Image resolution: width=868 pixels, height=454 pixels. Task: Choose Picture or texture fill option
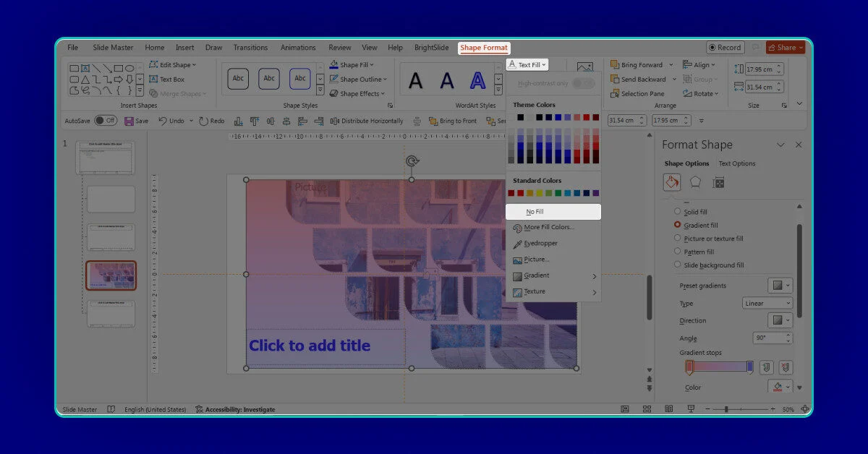(x=678, y=239)
